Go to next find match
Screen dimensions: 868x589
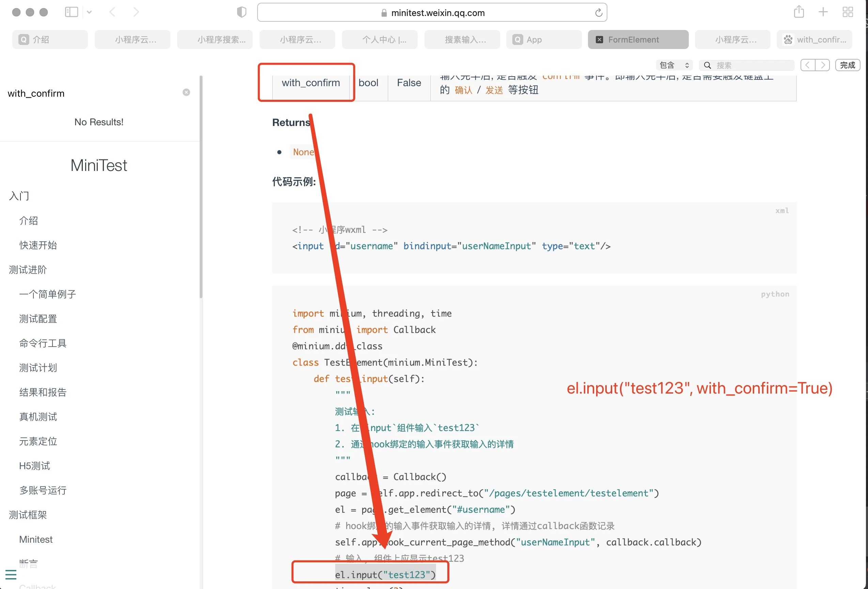point(822,65)
